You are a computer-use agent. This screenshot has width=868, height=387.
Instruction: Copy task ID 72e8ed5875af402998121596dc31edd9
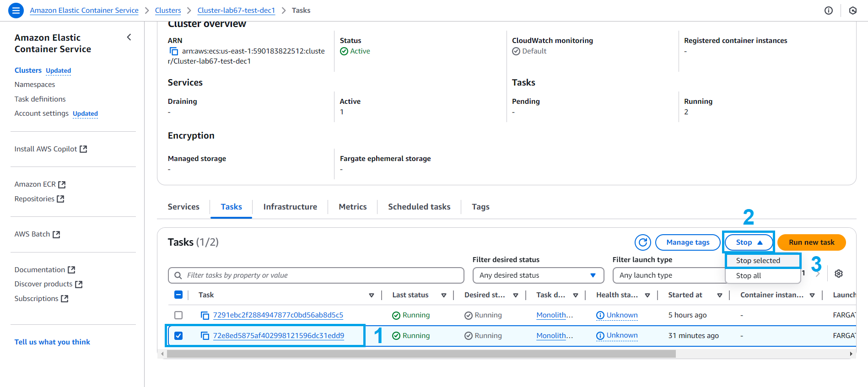pyautogui.click(x=205, y=336)
